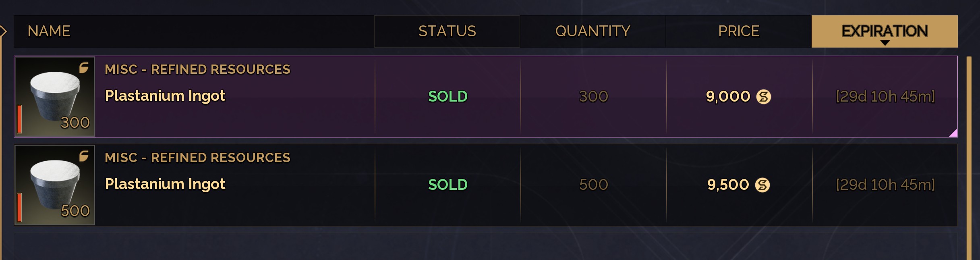Click red bar on the 500 ingot thumbnail
980x260 pixels.
(19, 207)
